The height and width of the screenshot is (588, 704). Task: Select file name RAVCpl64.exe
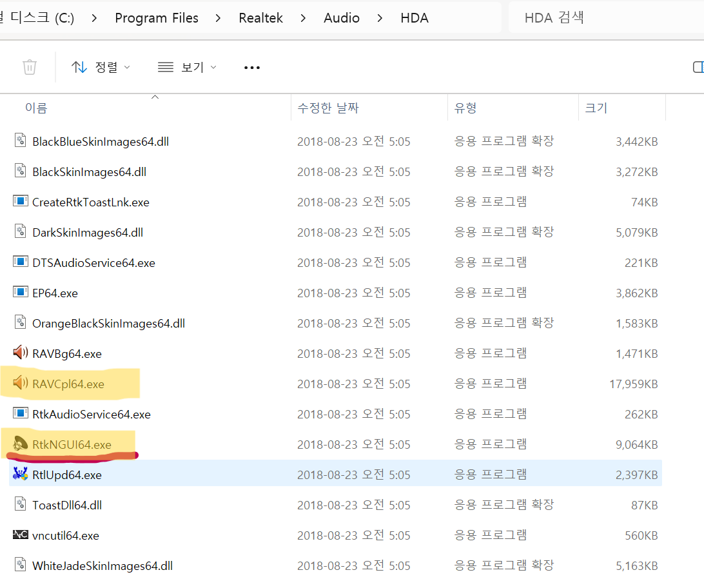[68, 384]
